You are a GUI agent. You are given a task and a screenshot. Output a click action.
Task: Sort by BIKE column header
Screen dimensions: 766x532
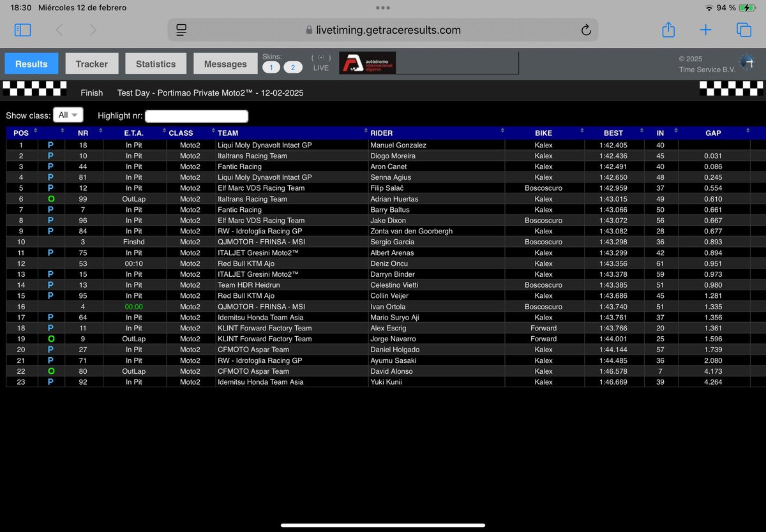pos(544,133)
